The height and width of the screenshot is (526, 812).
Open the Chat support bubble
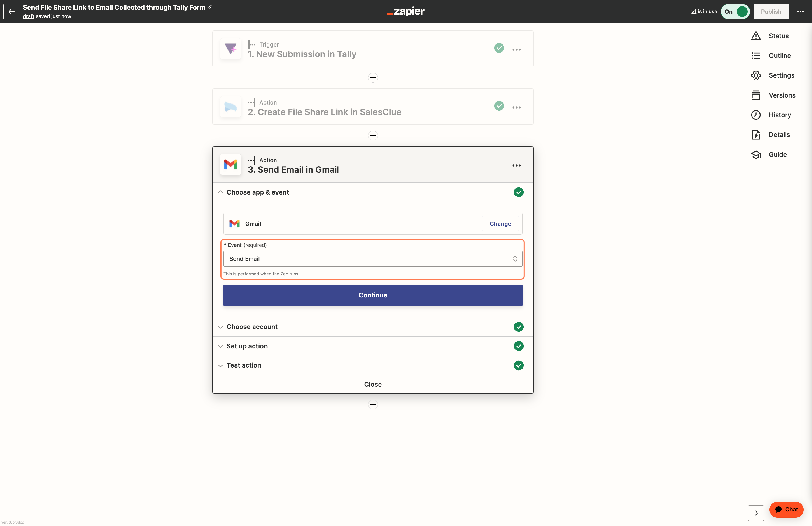(x=786, y=509)
